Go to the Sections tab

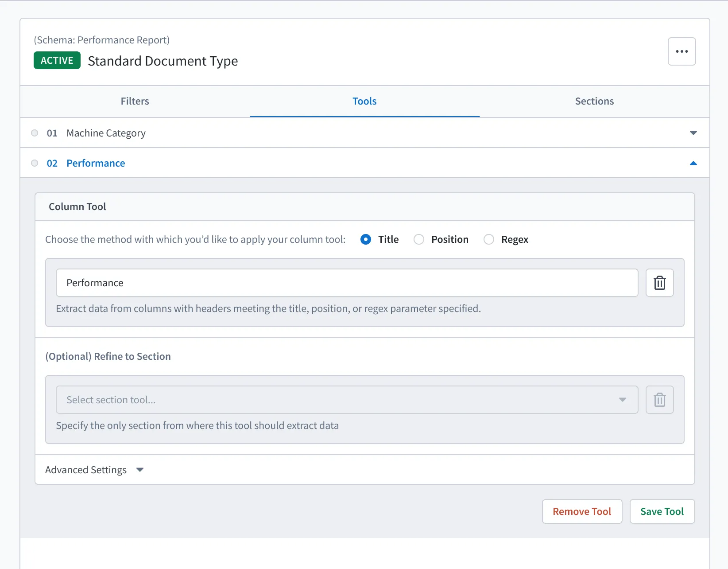pos(594,101)
